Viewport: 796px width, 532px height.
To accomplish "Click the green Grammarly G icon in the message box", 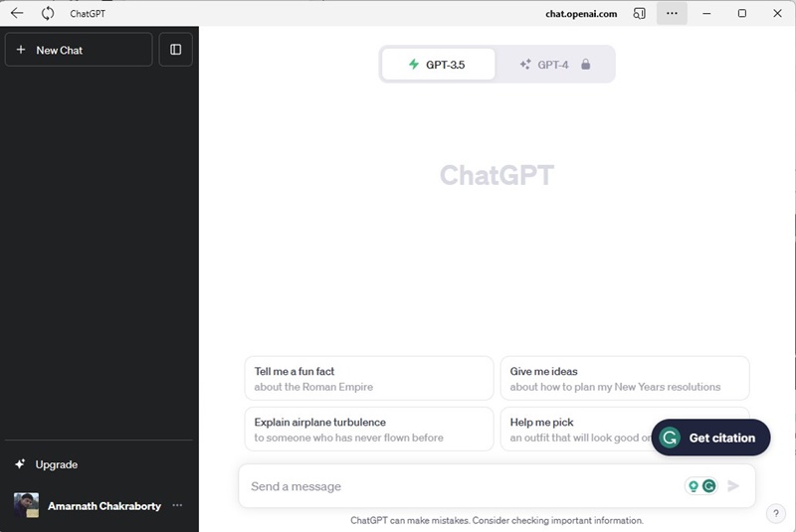I will 709,486.
